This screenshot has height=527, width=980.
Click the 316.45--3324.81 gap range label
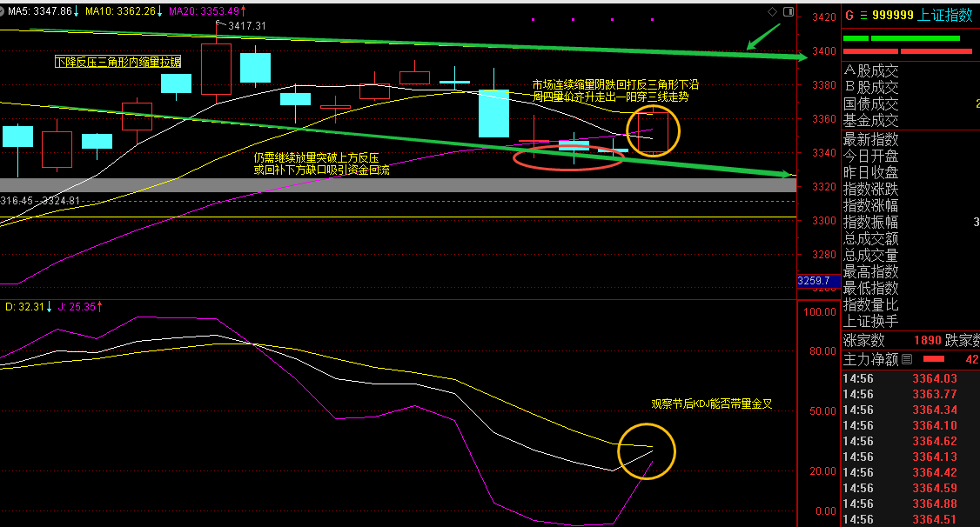coord(40,200)
